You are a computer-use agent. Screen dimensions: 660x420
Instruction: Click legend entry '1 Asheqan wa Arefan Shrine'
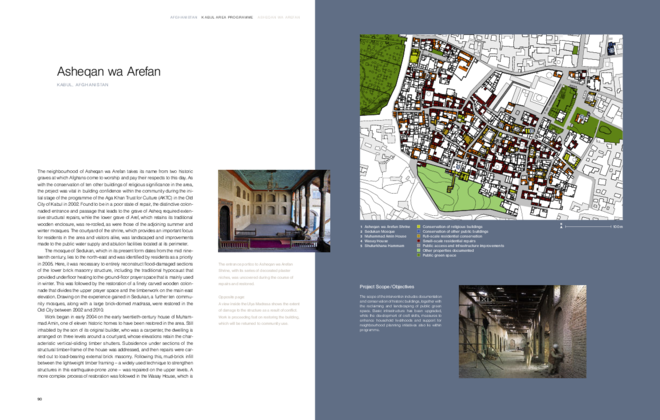point(385,227)
